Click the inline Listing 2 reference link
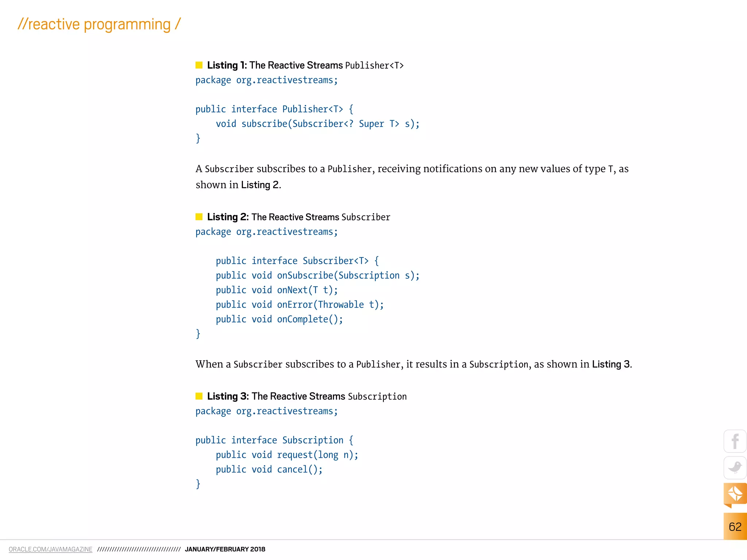 click(x=260, y=185)
